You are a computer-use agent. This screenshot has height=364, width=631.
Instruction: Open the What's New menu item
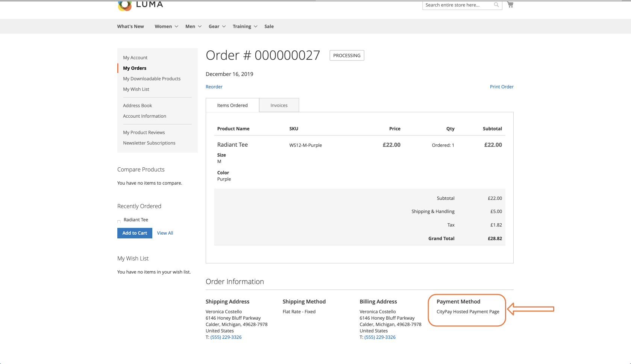click(x=130, y=26)
